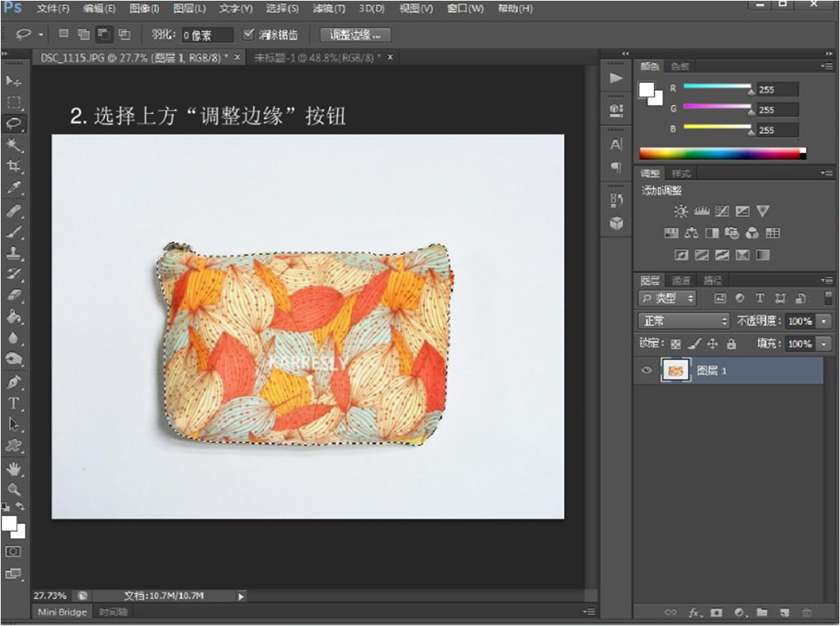This screenshot has width=840, height=626.
Task: Select the Horizontal Type tool
Action: coord(14,403)
